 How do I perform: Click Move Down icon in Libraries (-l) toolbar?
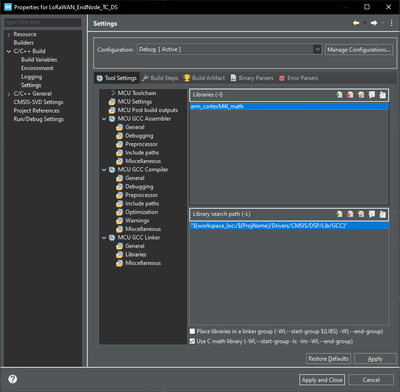(383, 95)
